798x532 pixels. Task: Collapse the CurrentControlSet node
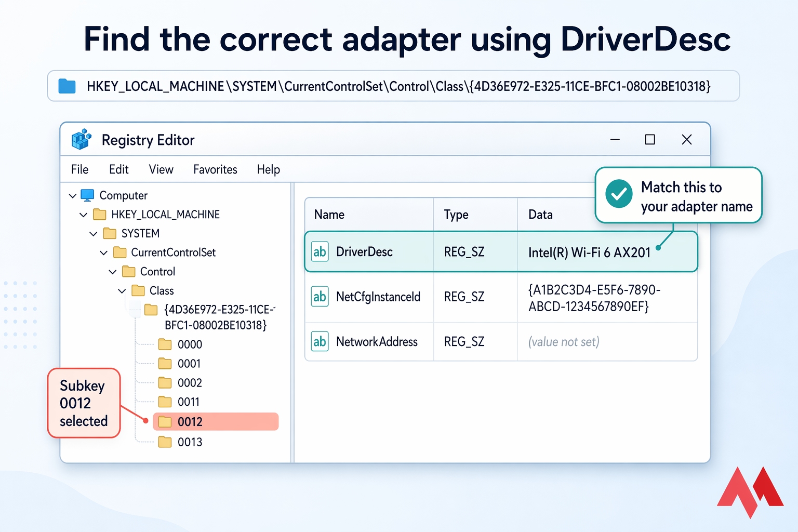(x=103, y=252)
